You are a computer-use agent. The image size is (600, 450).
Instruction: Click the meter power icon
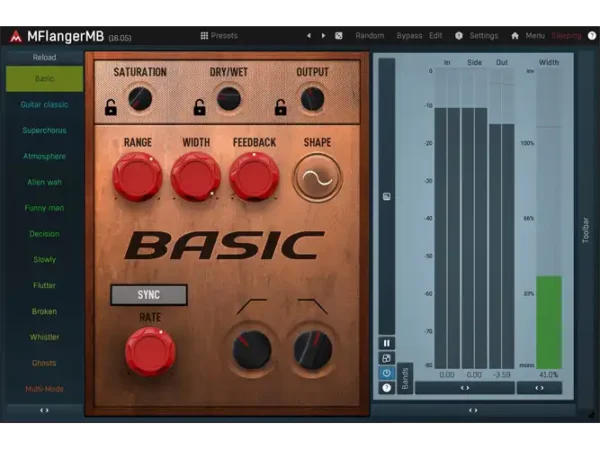[x=386, y=373]
